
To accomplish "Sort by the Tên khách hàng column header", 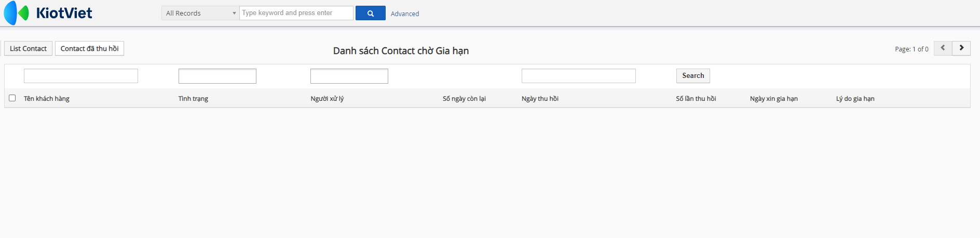I will [47, 99].
